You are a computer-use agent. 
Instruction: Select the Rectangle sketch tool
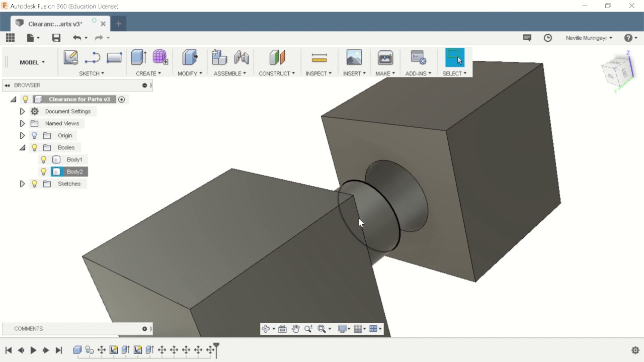coord(114,58)
